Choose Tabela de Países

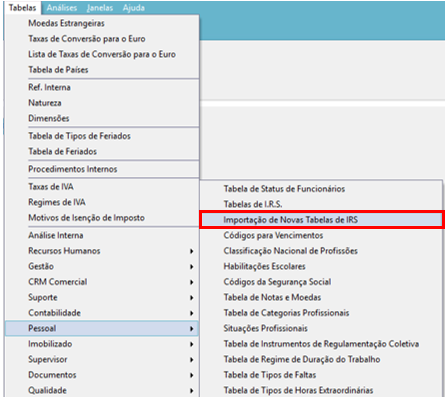[58, 70]
